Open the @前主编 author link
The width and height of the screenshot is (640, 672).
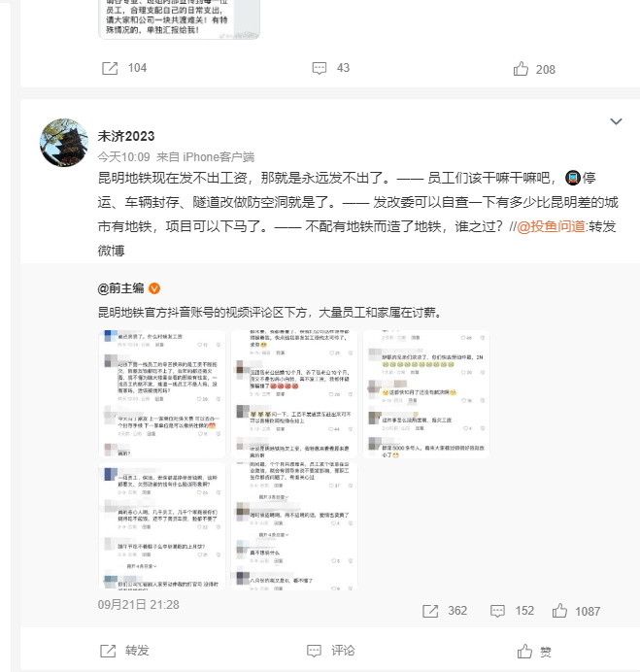coord(120,288)
